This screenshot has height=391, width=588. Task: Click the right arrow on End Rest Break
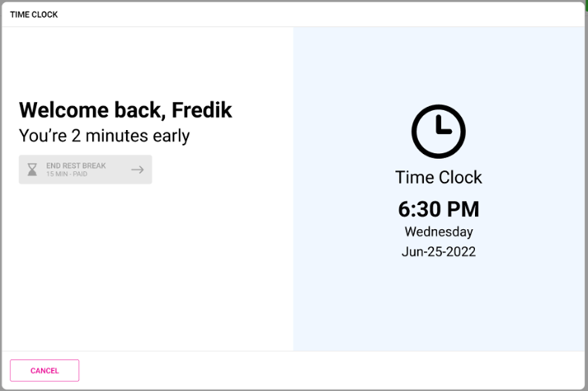(x=137, y=169)
